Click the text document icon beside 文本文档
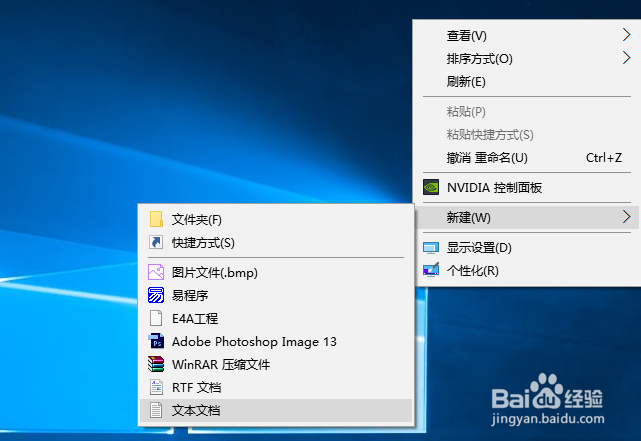641x441 pixels. click(x=156, y=410)
